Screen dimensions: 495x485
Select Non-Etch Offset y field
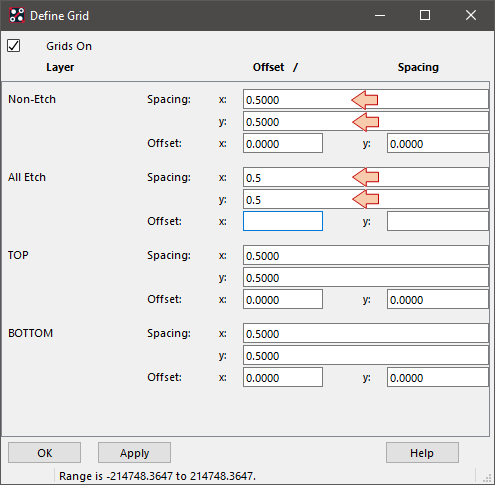pyautogui.click(x=438, y=143)
